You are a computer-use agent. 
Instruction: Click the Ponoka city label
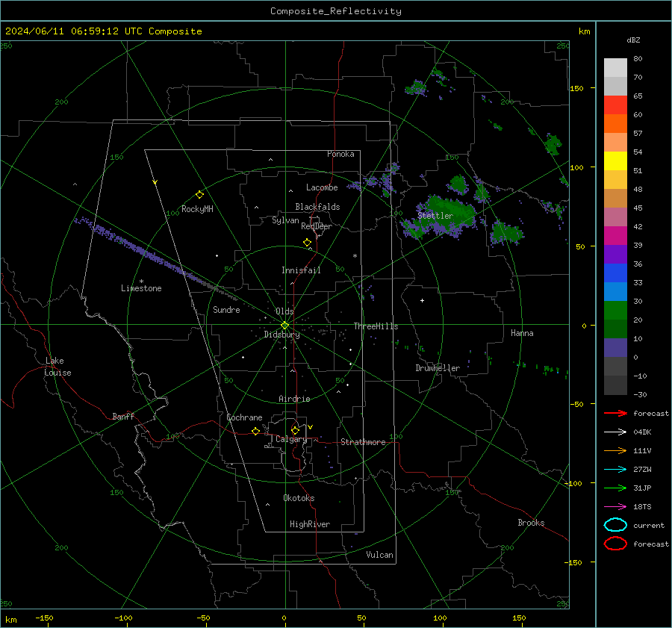[x=340, y=154]
